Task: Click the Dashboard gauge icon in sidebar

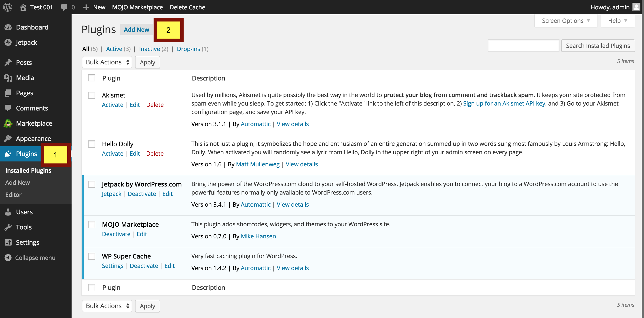Action: [x=8, y=27]
